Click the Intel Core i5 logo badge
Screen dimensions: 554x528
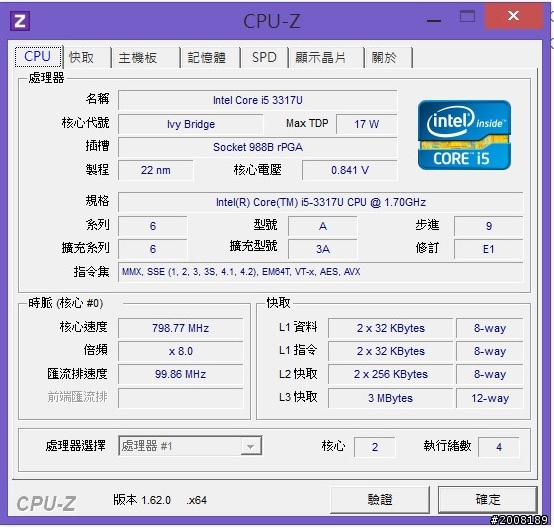tap(464, 135)
